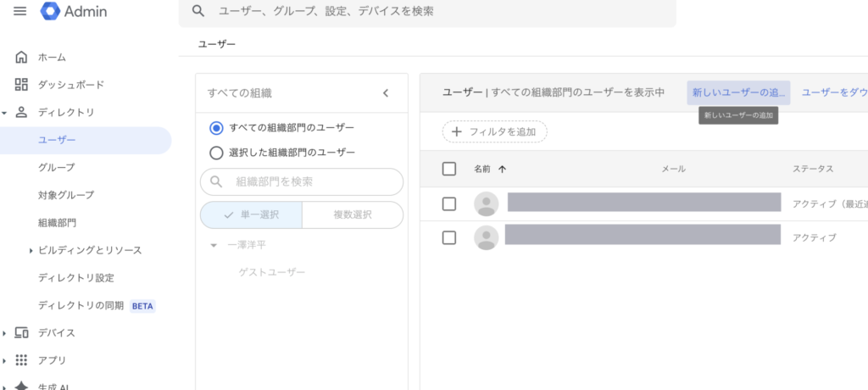Collapse the すべての組織 panel with chevron
The height and width of the screenshot is (390, 868).
pyautogui.click(x=386, y=93)
